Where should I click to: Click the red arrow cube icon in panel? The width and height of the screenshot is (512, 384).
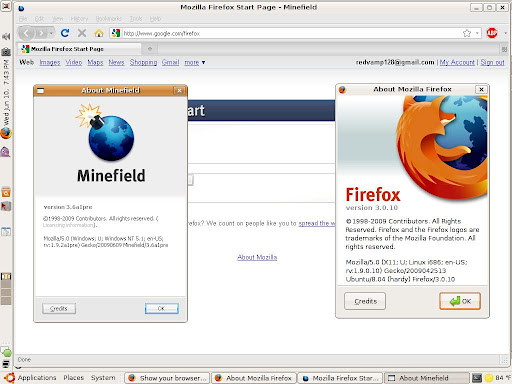[x=6, y=206]
